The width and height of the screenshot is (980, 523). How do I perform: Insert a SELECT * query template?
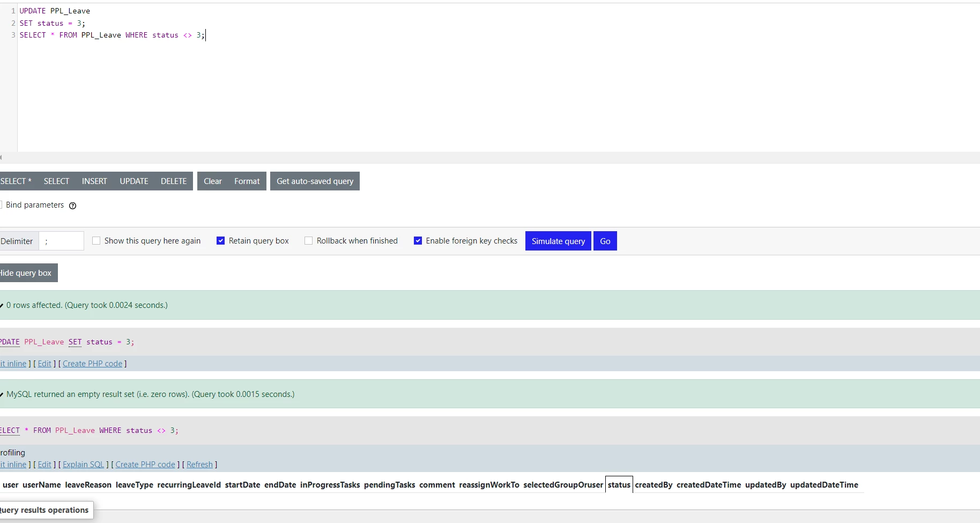click(16, 181)
